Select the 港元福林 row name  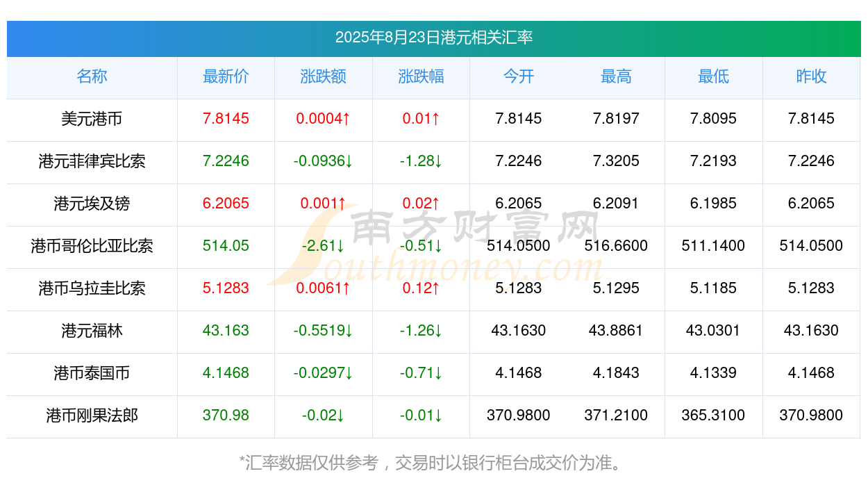click(x=92, y=331)
